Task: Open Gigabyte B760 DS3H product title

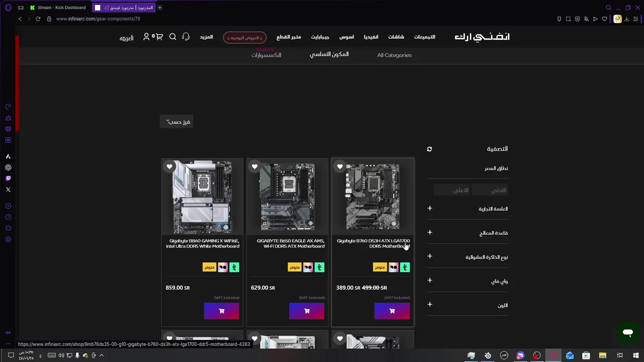Action: pos(373,243)
